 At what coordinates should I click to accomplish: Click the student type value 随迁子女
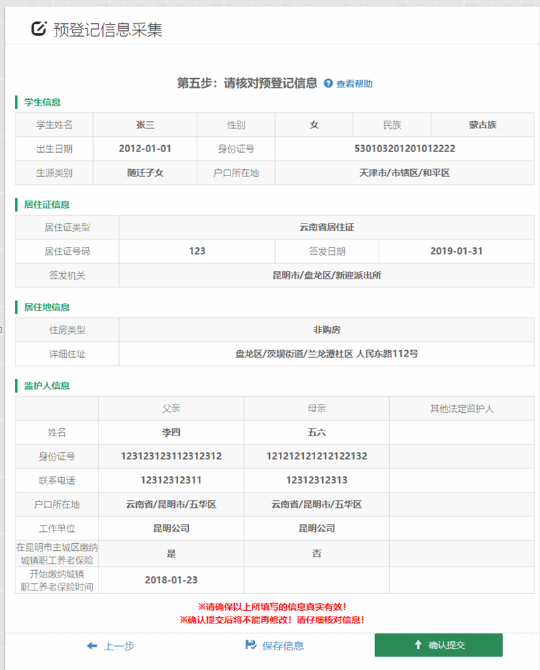click(x=145, y=173)
